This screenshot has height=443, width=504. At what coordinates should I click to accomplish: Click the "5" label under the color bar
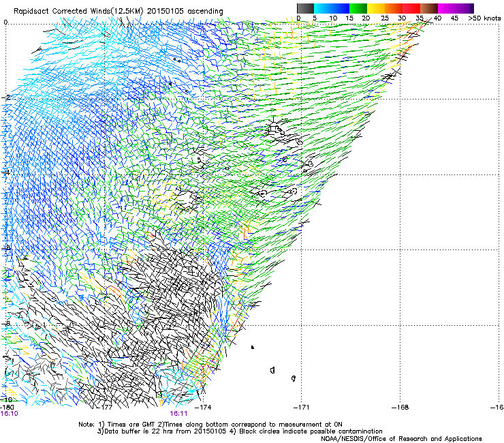315,18
